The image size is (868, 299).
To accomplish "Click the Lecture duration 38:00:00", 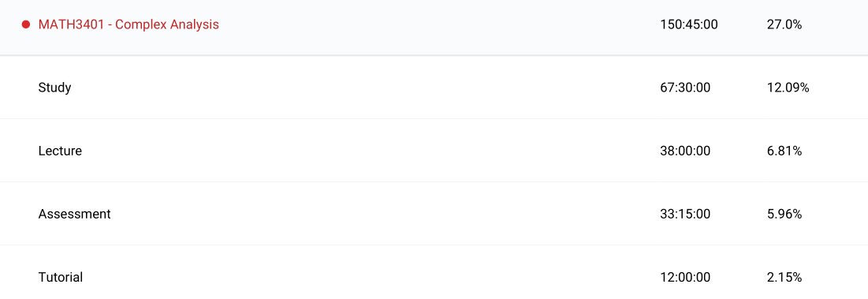I will [685, 151].
